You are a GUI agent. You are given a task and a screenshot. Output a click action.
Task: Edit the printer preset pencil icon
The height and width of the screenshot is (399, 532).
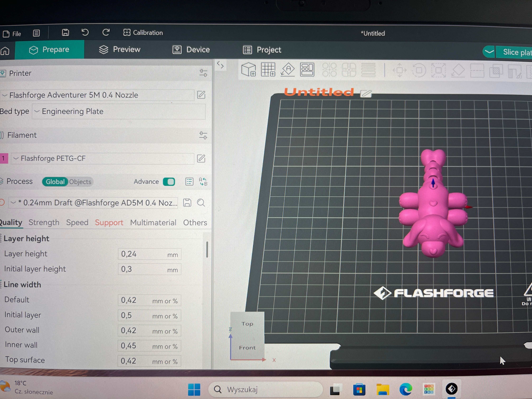pyautogui.click(x=201, y=95)
